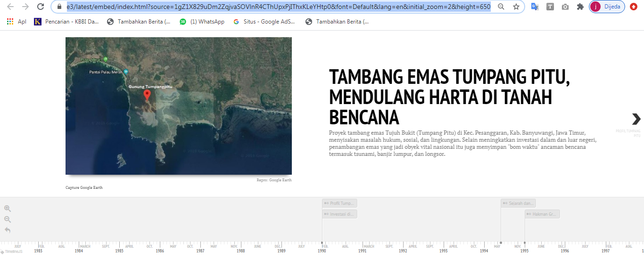This screenshot has height=267, width=644.
Task: Select Profil Tumpang timeline marker
Action: pos(339,203)
